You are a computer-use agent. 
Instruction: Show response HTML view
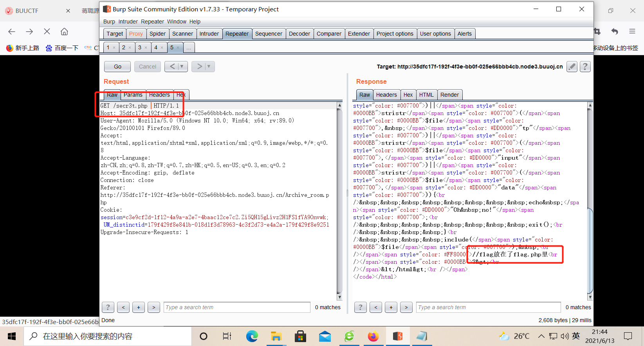coord(426,95)
